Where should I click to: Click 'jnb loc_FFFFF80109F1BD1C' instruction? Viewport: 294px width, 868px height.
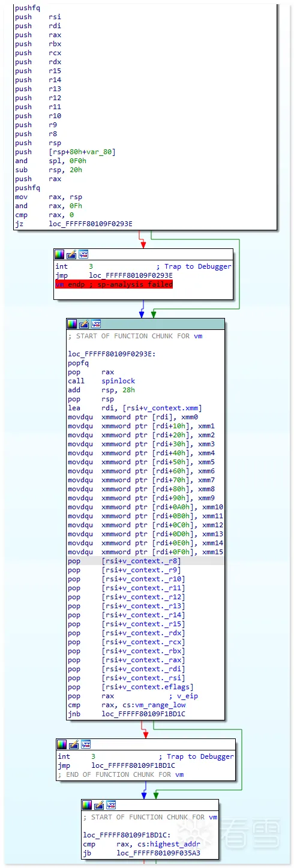(x=127, y=714)
